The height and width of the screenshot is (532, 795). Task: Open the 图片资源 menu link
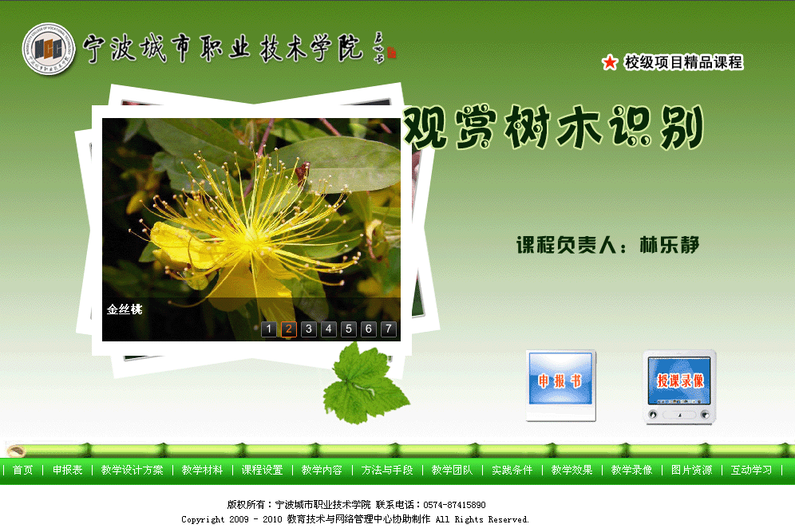[x=692, y=470]
